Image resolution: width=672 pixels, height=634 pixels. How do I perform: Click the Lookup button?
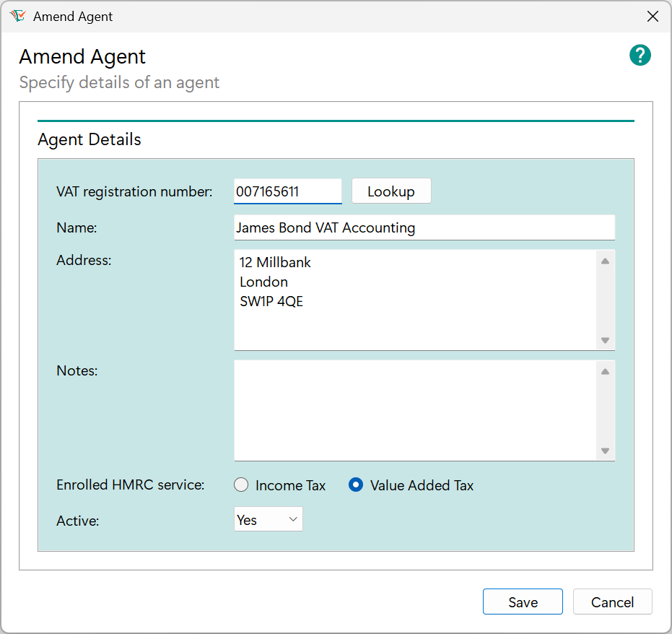tap(391, 191)
